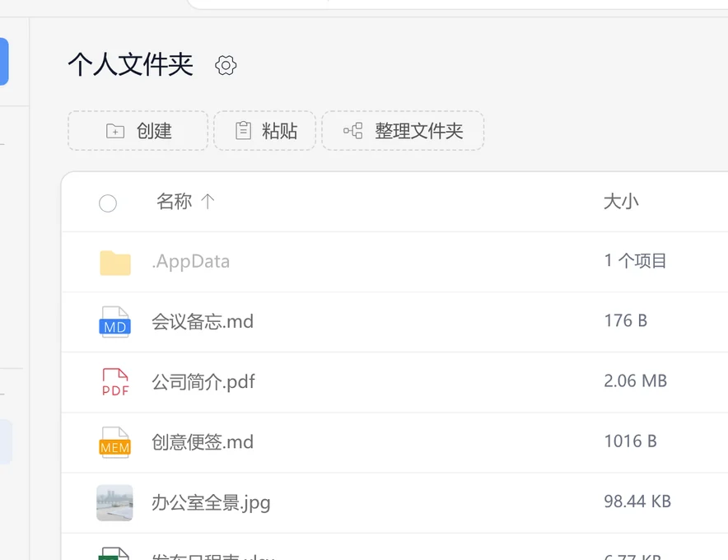Click the thumbnail of 办公室全景.jpg
The image size is (728, 560).
pyautogui.click(x=114, y=503)
